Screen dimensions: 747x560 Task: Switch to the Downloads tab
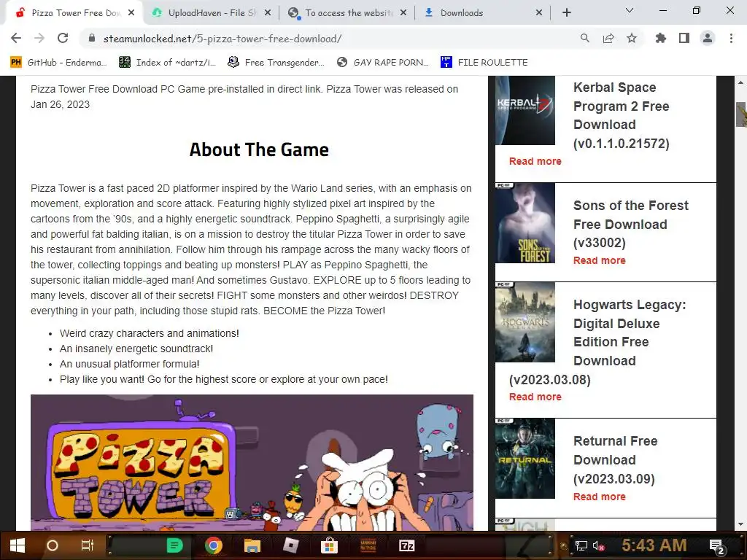[x=482, y=13]
